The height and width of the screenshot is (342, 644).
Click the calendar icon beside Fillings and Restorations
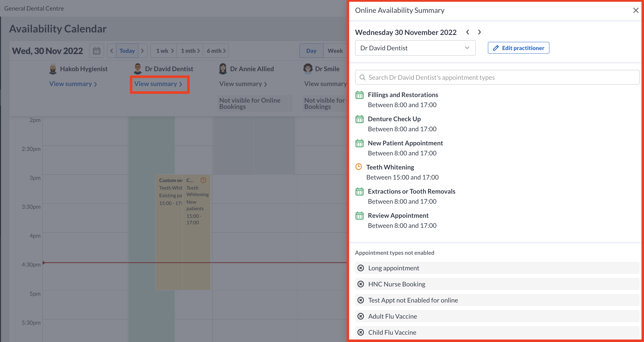(359, 95)
